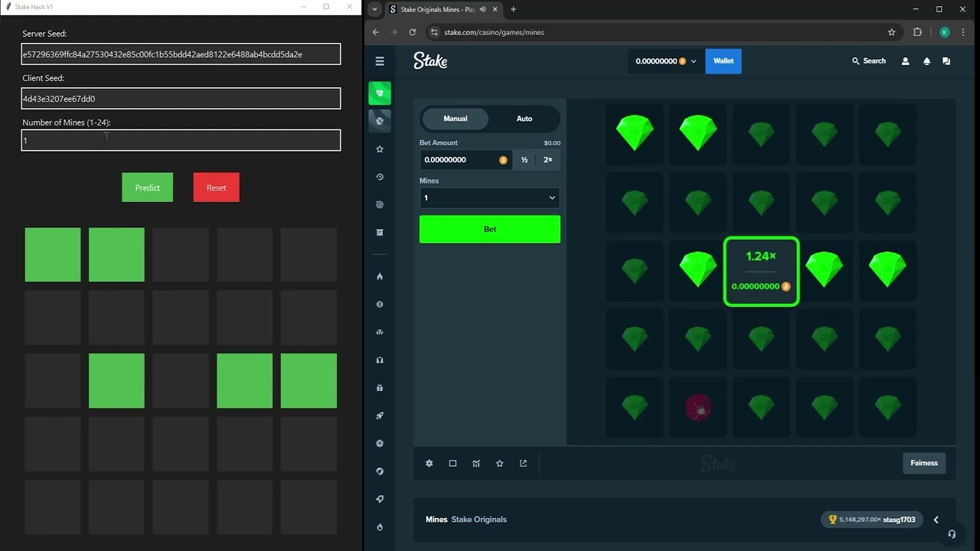View site information icon in address bar

(x=434, y=32)
